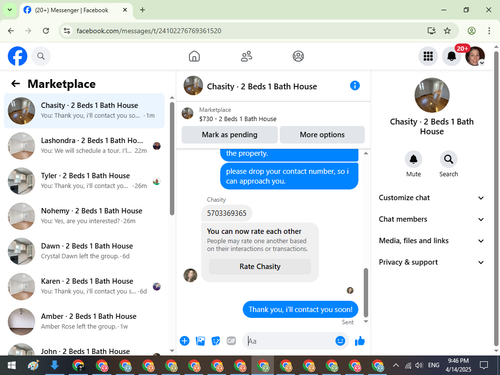Open the notifications bell with 20+ badge

[452, 56]
